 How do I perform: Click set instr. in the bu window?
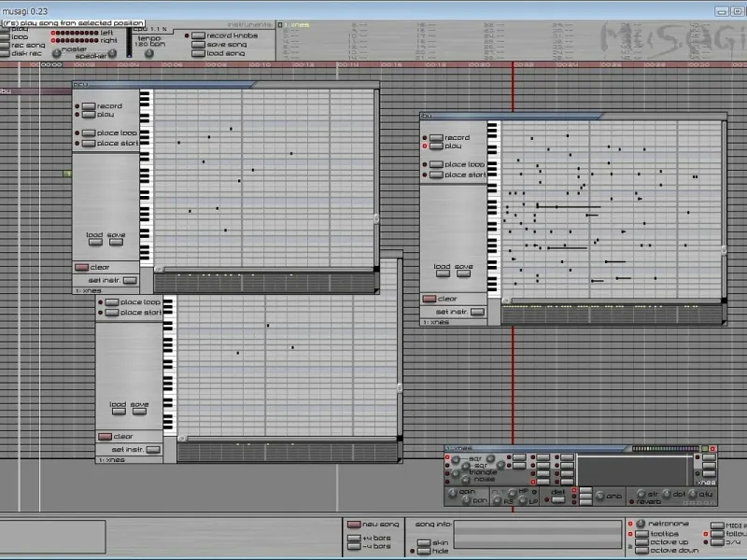pyautogui.click(x=477, y=312)
